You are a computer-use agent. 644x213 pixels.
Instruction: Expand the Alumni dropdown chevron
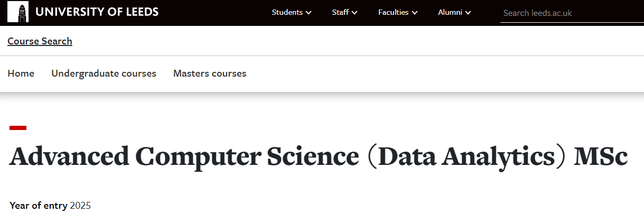pyautogui.click(x=469, y=13)
